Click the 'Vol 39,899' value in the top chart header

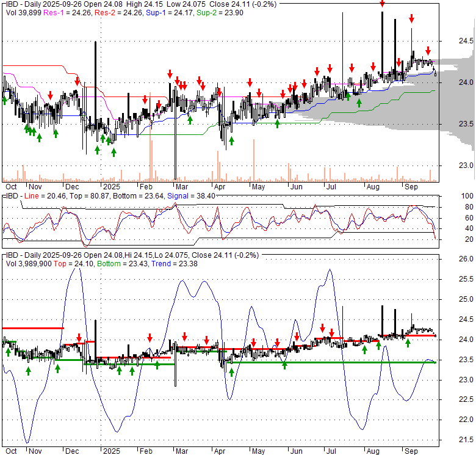23,13
